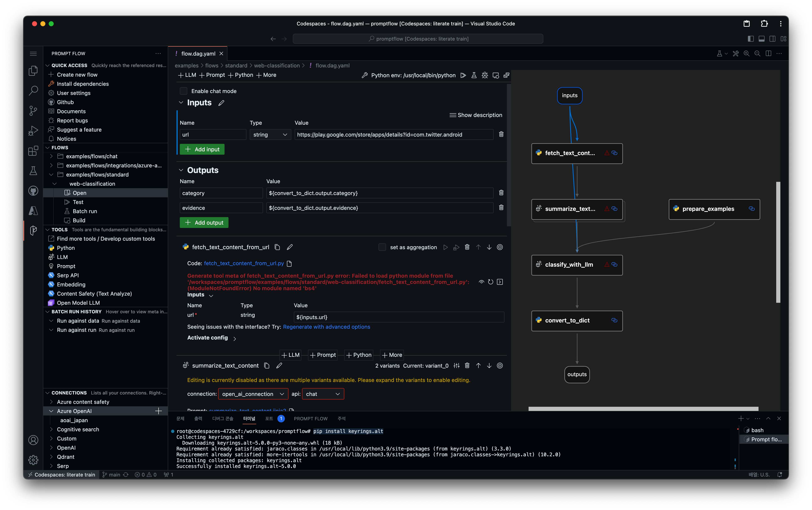The image size is (812, 510).
Task: Move fetch_text_content_from_url node down
Action: pos(489,247)
